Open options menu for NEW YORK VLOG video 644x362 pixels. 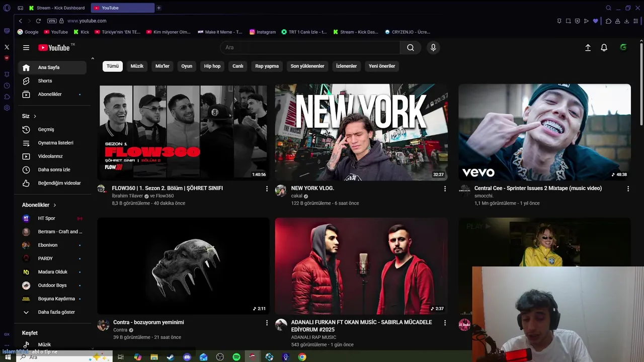coord(445,189)
